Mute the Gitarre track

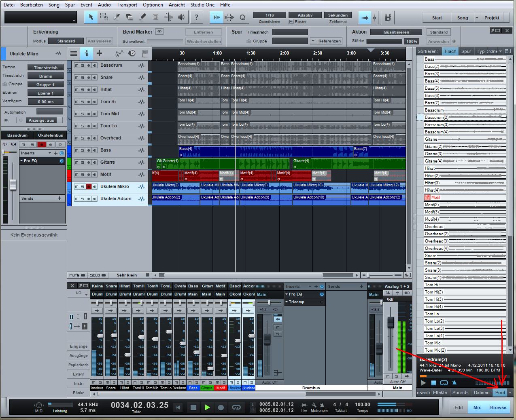tap(76, 163)
